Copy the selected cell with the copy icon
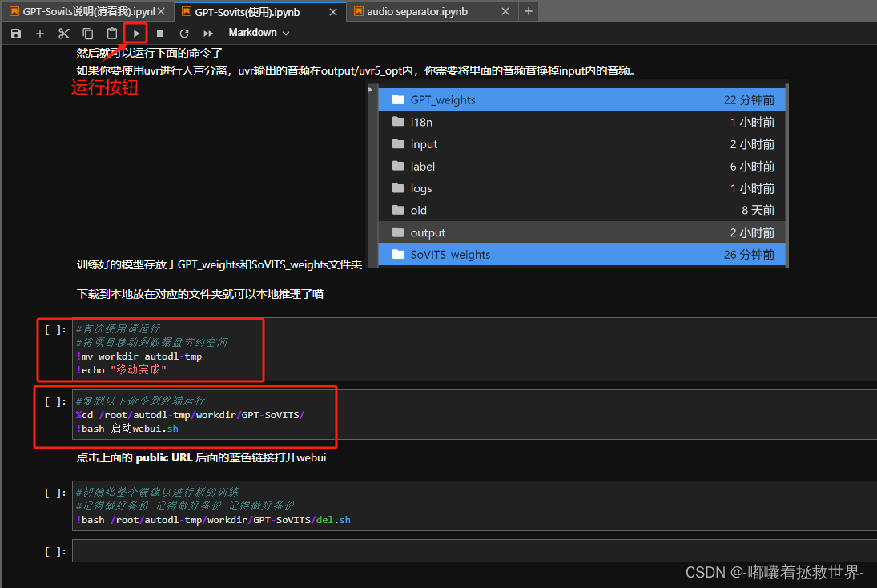 (x=88, y=34)
